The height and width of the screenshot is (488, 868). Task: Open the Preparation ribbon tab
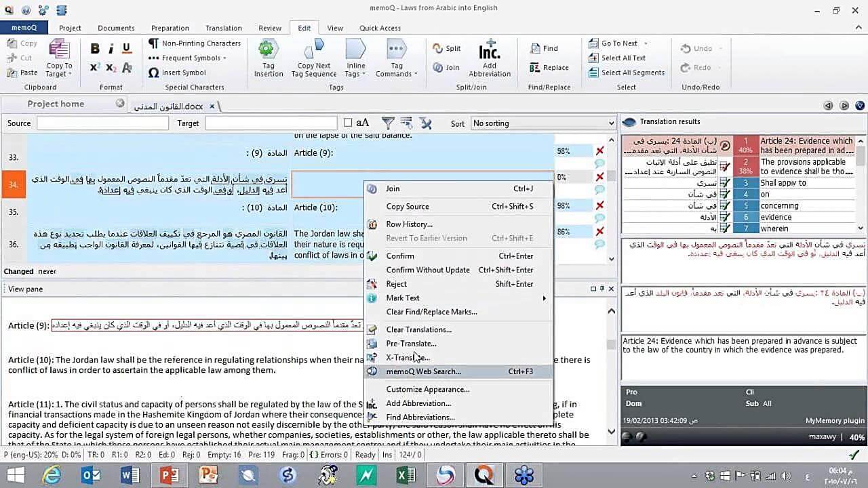coord(170,28)
